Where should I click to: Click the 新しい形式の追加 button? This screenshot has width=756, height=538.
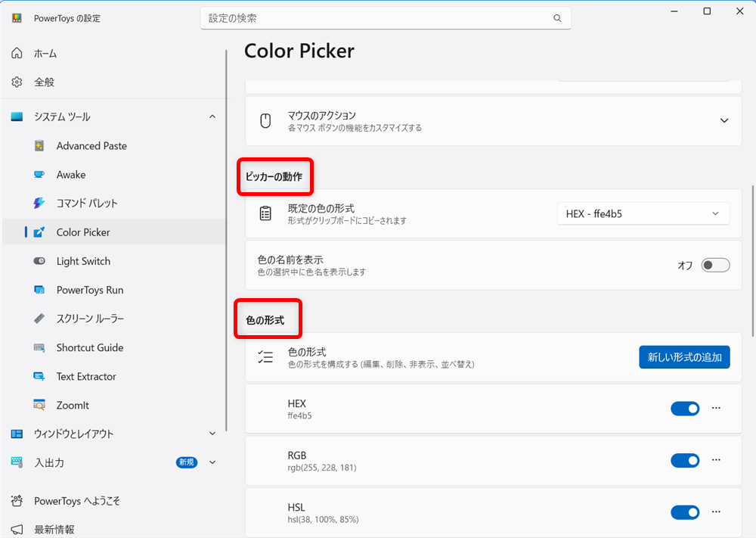[684, 356]
